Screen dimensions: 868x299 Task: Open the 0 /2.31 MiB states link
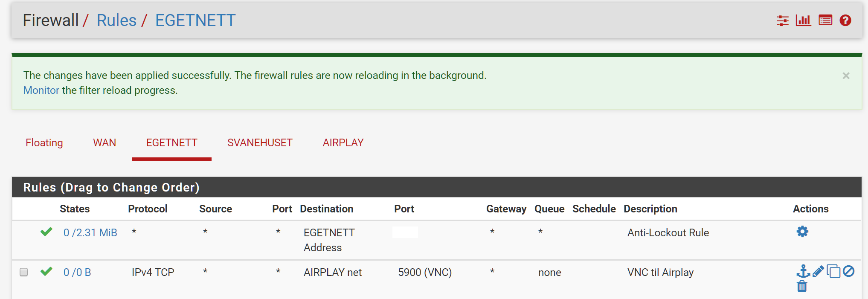coord(90,233)
